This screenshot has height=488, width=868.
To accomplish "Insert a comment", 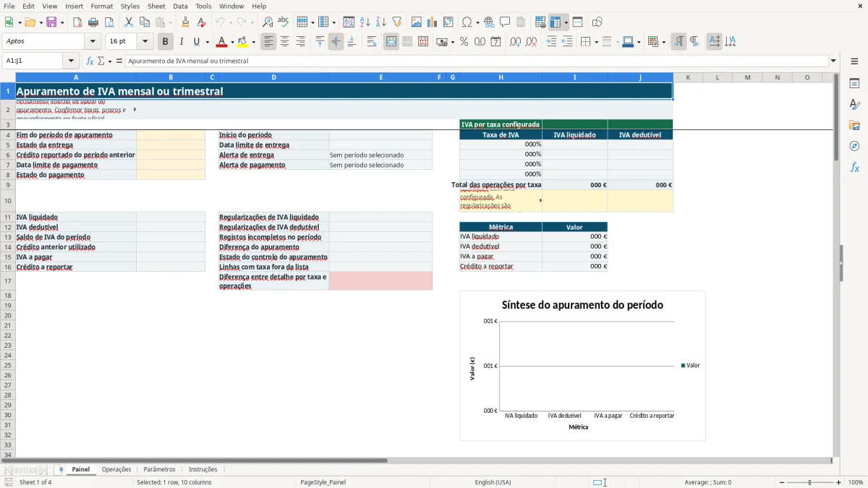I will [505, 22].
